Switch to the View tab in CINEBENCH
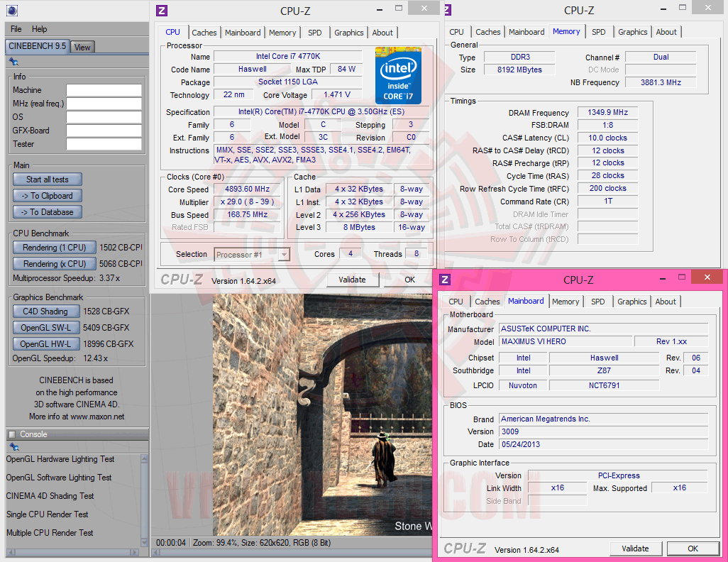The image size is (728, 562). [82, 48]
